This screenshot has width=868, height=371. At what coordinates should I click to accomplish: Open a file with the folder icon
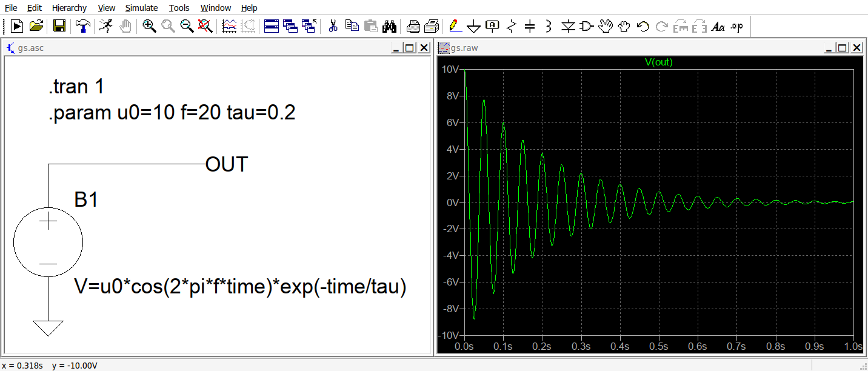[x=36, y=25]
